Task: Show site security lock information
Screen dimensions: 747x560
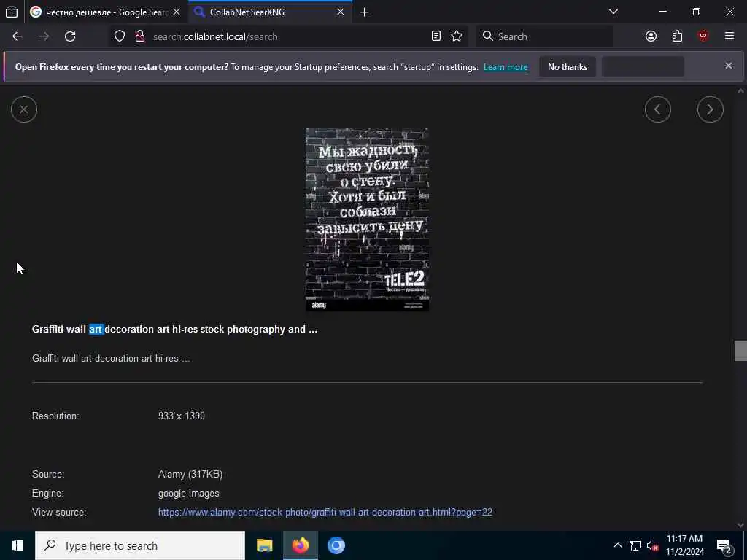Action: 139,36
